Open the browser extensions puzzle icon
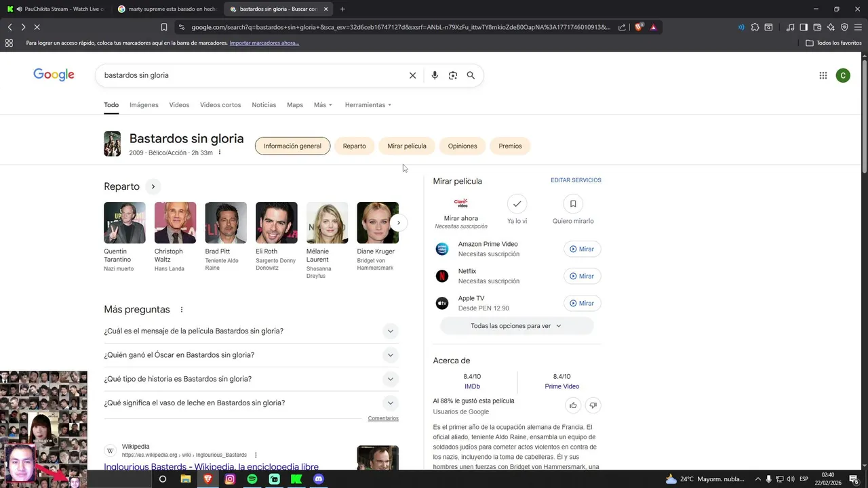 [x=755, y=27]
